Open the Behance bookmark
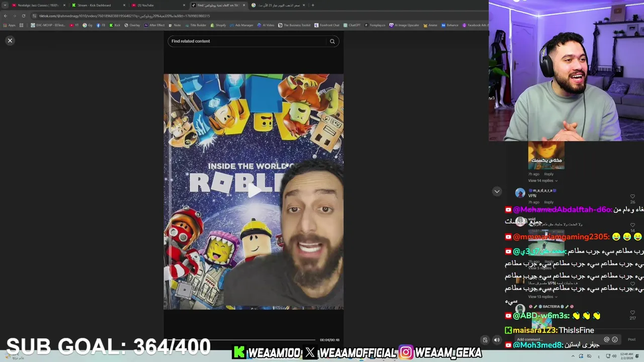 point(450,25)
